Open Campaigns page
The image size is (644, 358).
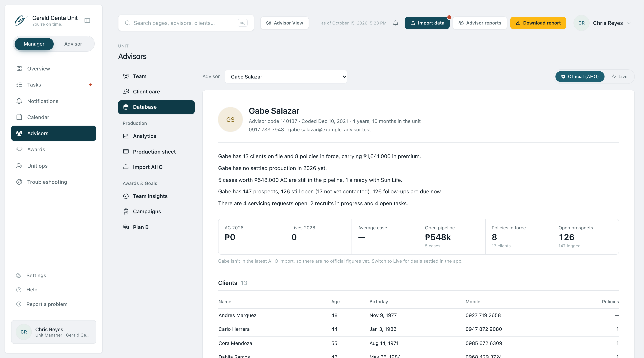pos(156,212)
